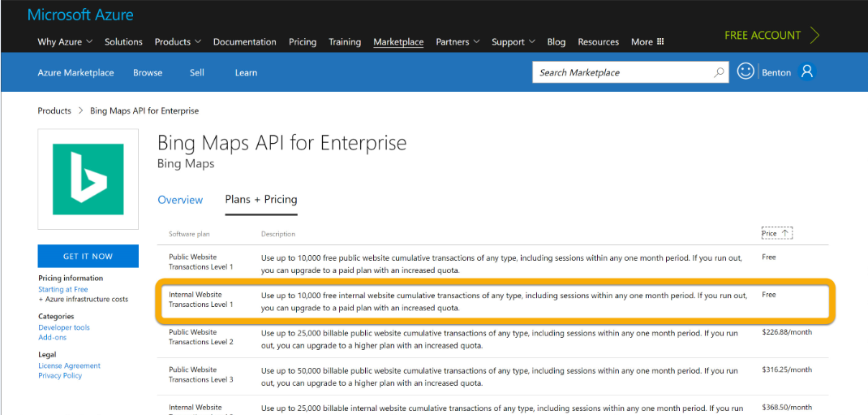868x415 pixels.
Task: Select Internal Website Transactions Level 1 plan
Action: 201,300
